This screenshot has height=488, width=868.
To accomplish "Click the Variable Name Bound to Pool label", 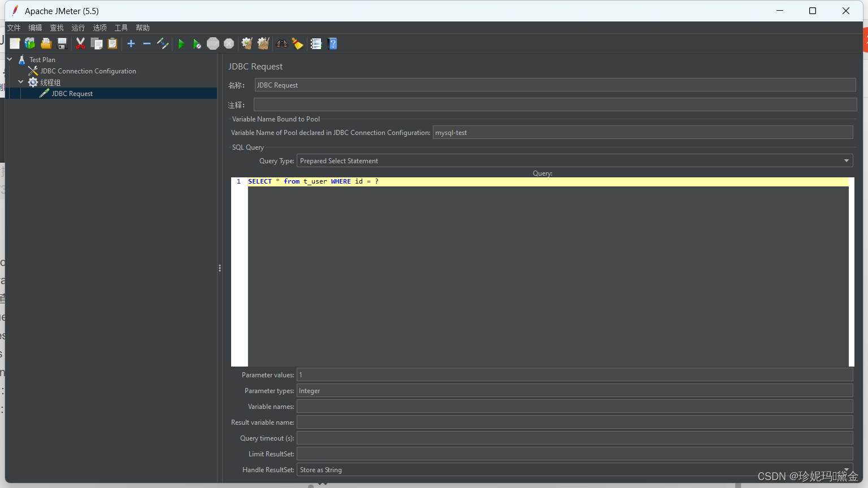I will pyautogui.click(x=276, y=119).
